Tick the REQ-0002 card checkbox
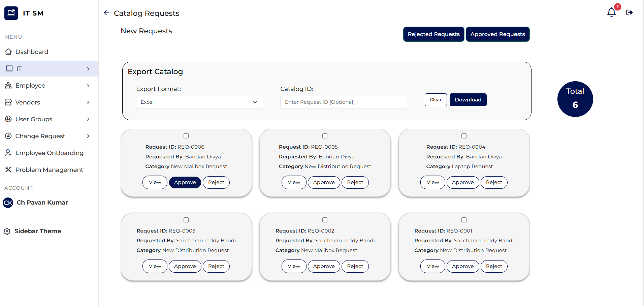The image size is (644, 306). 325,220
